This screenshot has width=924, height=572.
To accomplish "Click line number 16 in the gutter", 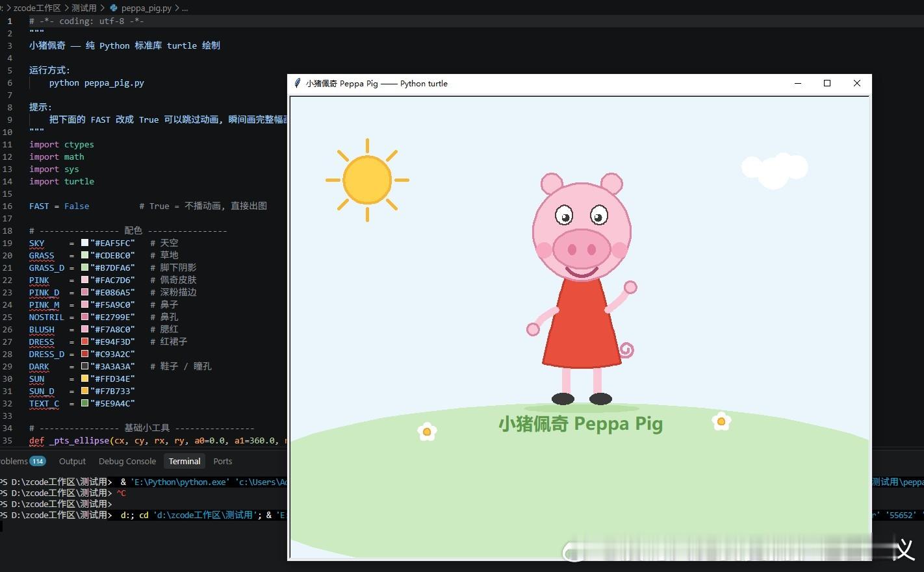I will tap(7, 206).
